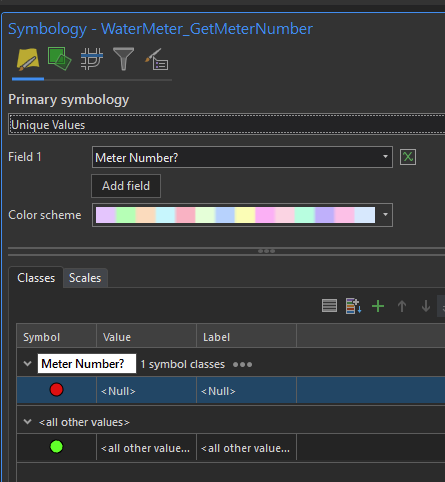
Task: Open the Unique Values symbology dropdown
Action: (x=227, y=125)
